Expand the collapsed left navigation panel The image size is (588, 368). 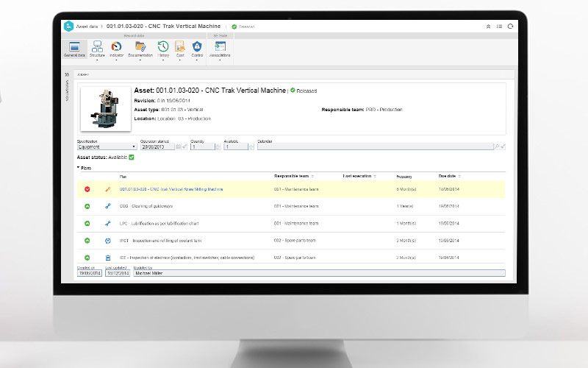click(x=67, y=74)
